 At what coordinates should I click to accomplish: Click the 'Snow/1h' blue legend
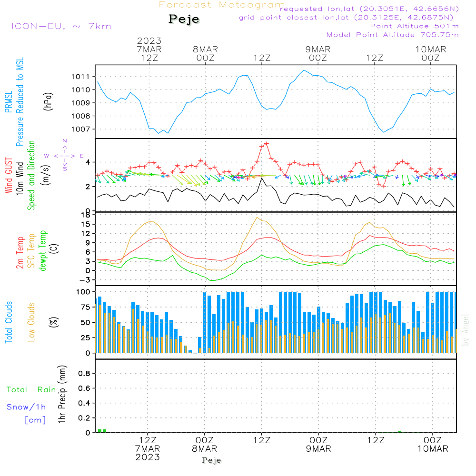[x=26, y=407]
